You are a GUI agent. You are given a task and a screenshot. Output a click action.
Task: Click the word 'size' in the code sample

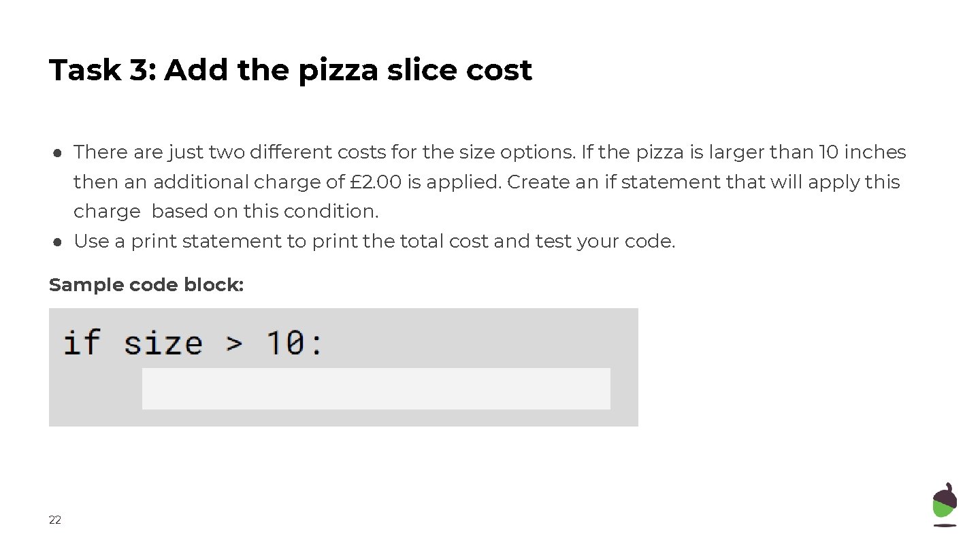tap(163, 342)
